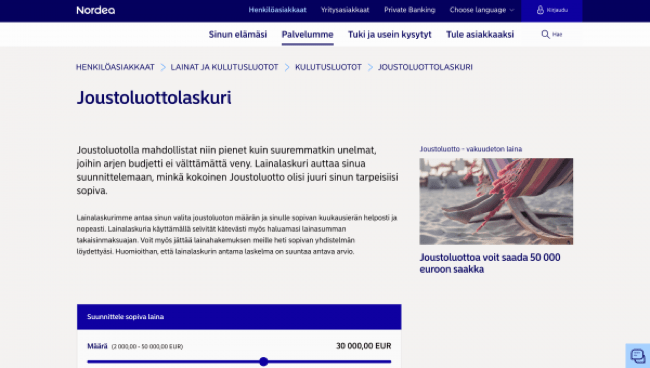The width and height of the screenshot is (650, 368).
Task: Click the JOUSTOLUOTTOLASKURI breadcrumb
Action: tap(425, 67)
